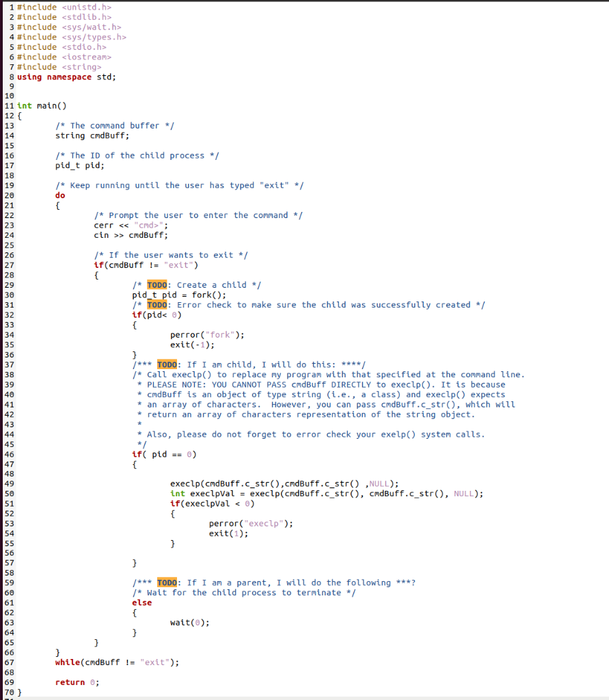This screenshot has height=700, width=609.
Task: Click the perror("fork"); call
Action: point(207,334)
